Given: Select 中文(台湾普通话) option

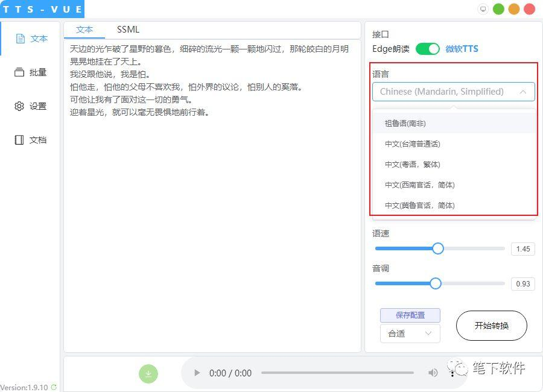Looking at the screenshot, I should click(454, 144).
